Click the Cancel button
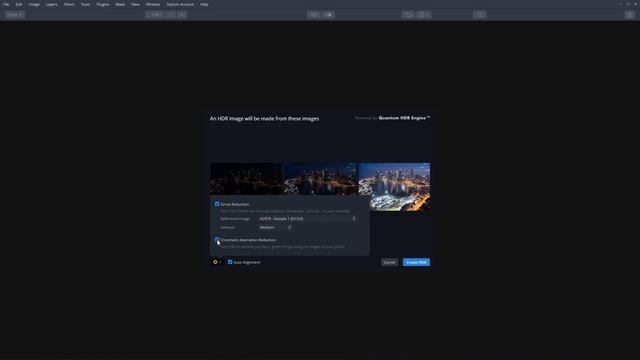Image resolution: width=640 pixels, height=360 pixels. pos(389,262)
